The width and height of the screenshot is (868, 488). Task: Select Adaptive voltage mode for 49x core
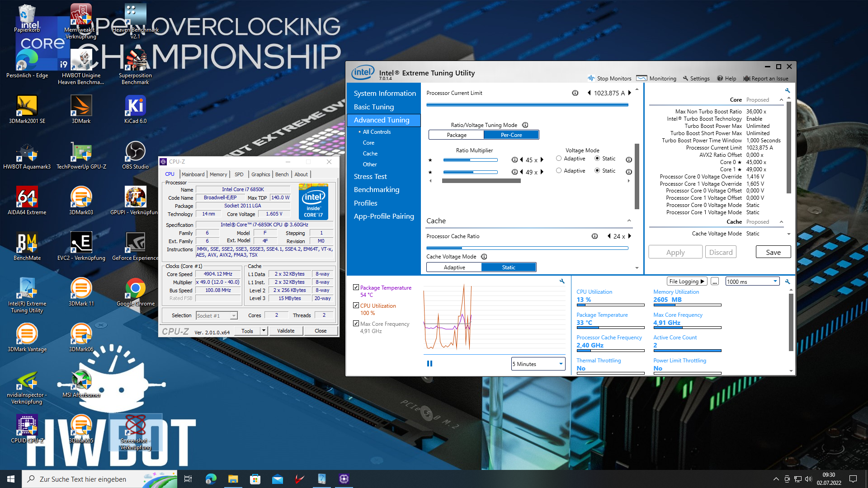coord(559,171)
